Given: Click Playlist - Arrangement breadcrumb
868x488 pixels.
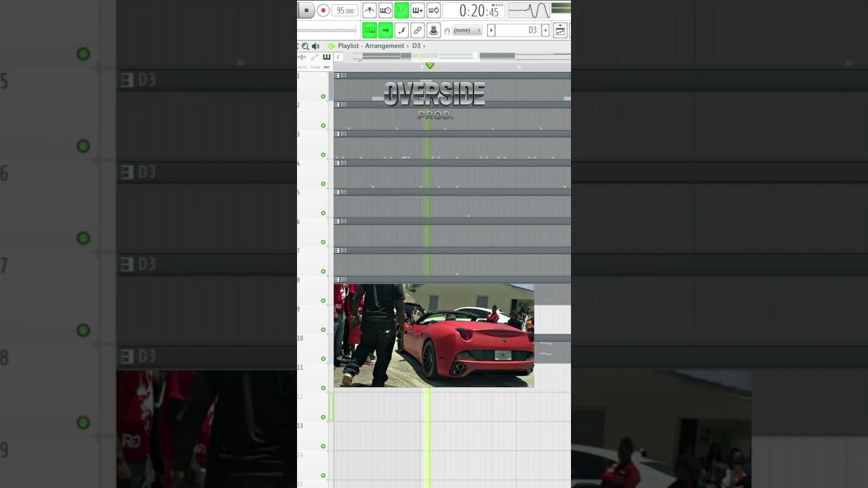Looking at the screenshot, I should pos(371,46).
